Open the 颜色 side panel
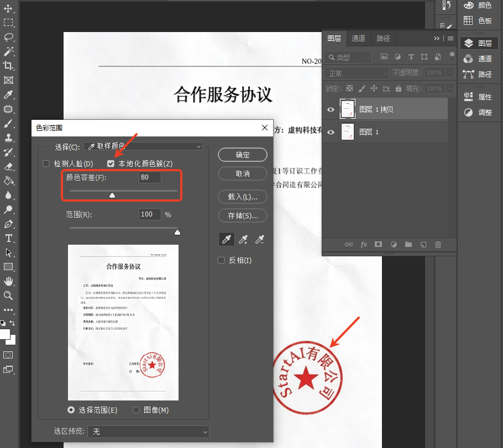The height and width of the screenshot is (448, 503). pyautogui.click(x=478, y=6)
